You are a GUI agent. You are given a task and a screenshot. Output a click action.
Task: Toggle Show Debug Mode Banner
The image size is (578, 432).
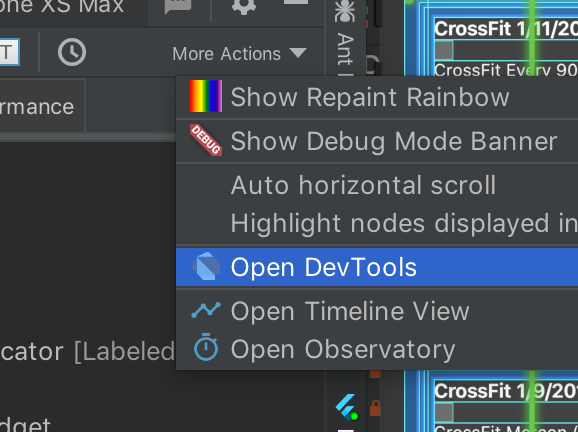394,141
